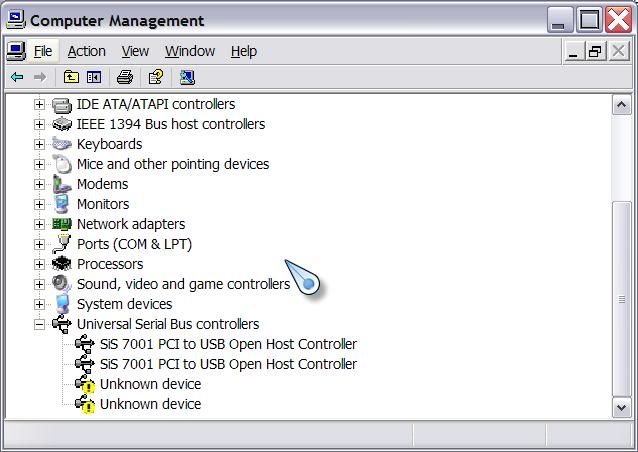The width and height of the screenshot is (638, 452).
Task: Restore the inner console child window
Action: 595,52
